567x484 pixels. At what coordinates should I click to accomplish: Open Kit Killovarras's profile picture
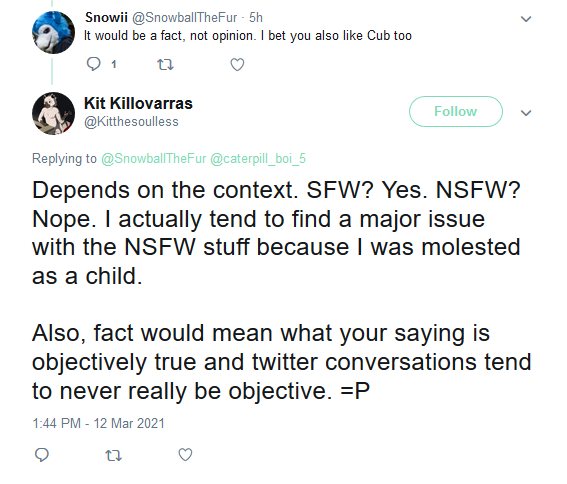54,113
